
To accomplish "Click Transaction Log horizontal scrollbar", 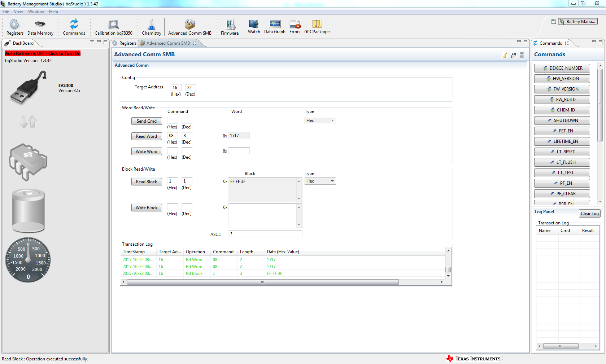I will [263, 282].
